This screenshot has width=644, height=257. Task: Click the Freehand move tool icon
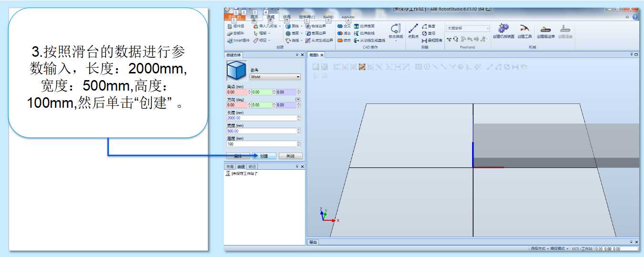pyautogui.click(x=449, y=40)
